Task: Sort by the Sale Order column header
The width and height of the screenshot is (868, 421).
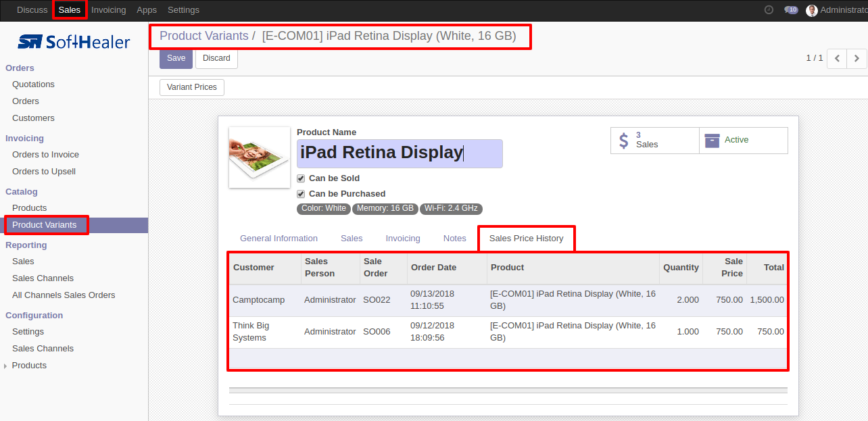Action: 383,268
